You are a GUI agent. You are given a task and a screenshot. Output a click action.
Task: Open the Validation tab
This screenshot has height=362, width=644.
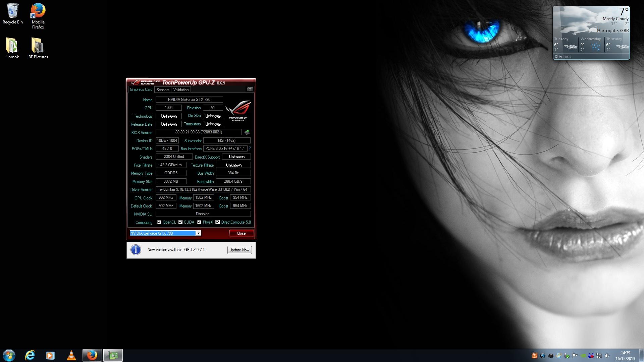(x=181, y=90)
